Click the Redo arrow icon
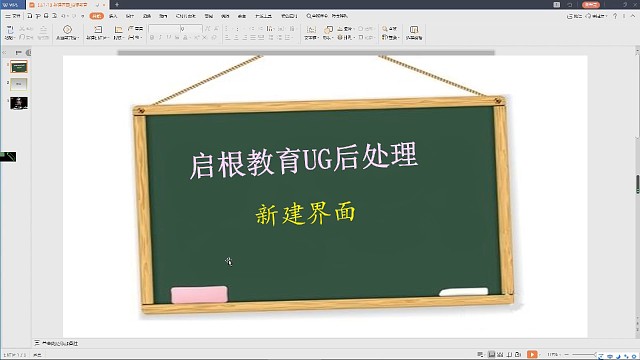 point(74,16)
